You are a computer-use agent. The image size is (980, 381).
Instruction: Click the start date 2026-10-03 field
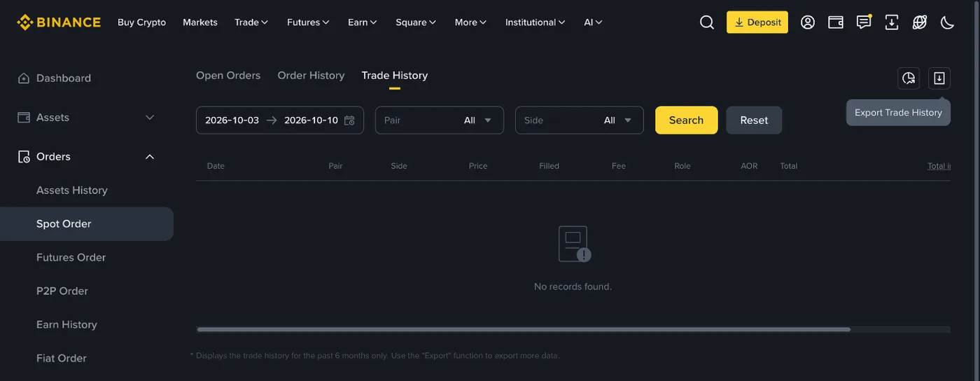pos(232,120)
